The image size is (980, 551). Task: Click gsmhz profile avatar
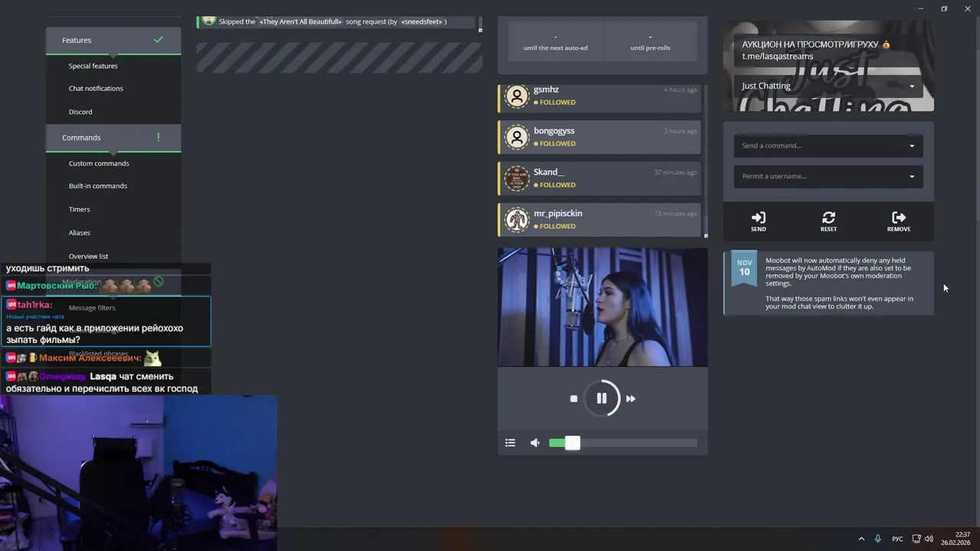[518, 96]
